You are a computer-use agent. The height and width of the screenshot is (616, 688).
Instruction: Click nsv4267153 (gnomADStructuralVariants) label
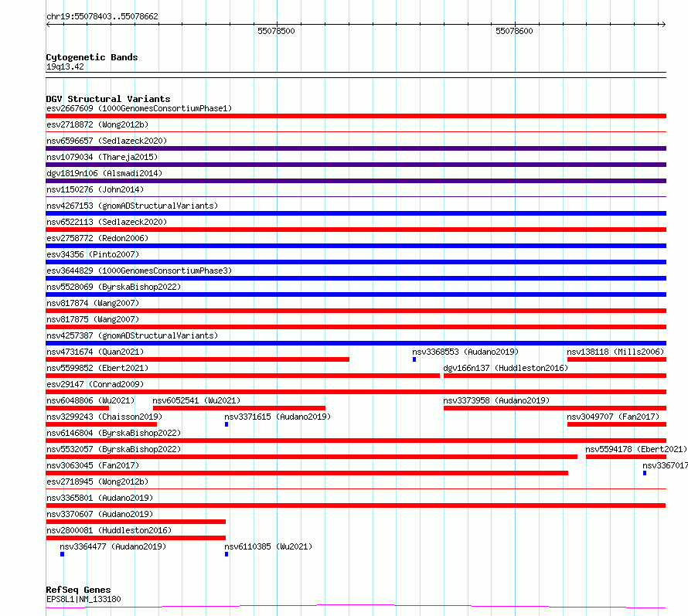coord(132,206)
